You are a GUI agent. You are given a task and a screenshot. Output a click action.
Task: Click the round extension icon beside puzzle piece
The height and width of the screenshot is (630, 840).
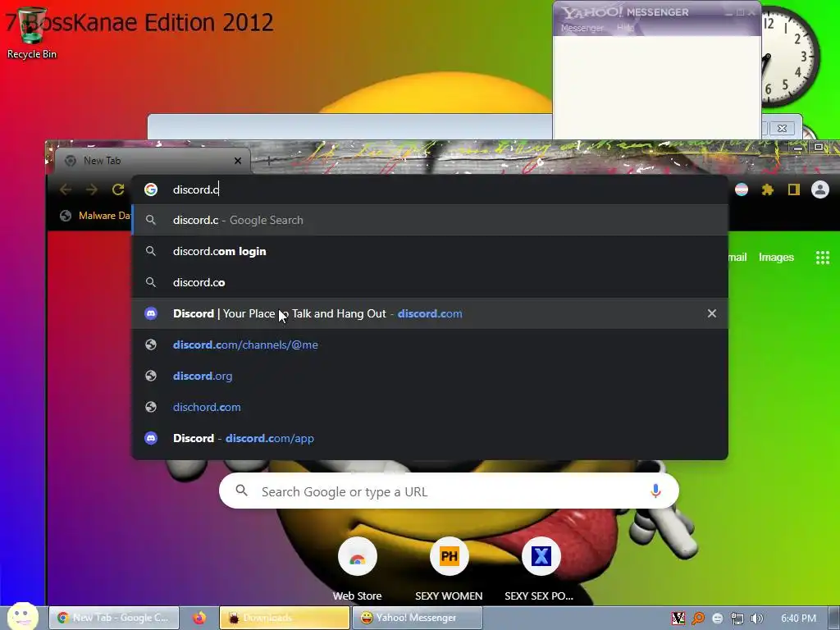[x=742, y=189]
